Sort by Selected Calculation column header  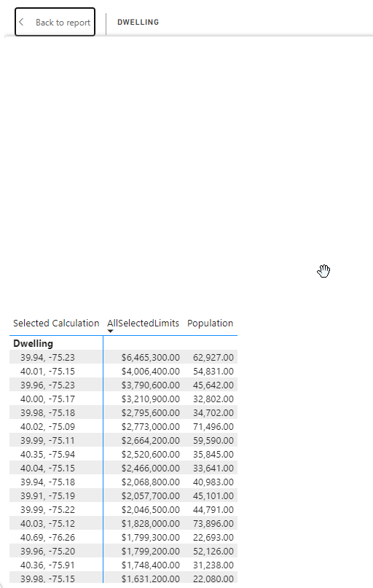[56, 324]
